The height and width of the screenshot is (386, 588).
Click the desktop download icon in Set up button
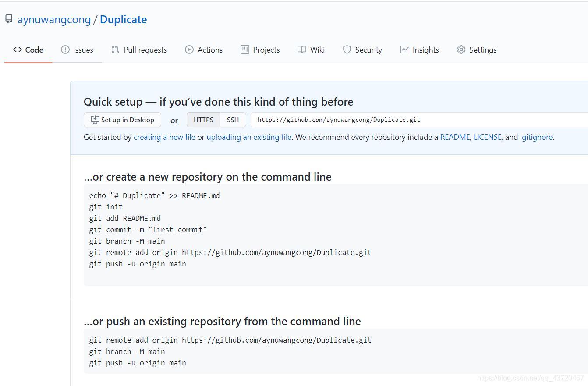(95, 120)
